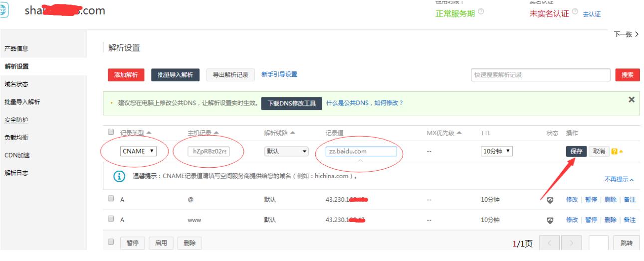The image size is (644, 261).
Task: Click 暂停 for the www record
Action: (591, 220)
